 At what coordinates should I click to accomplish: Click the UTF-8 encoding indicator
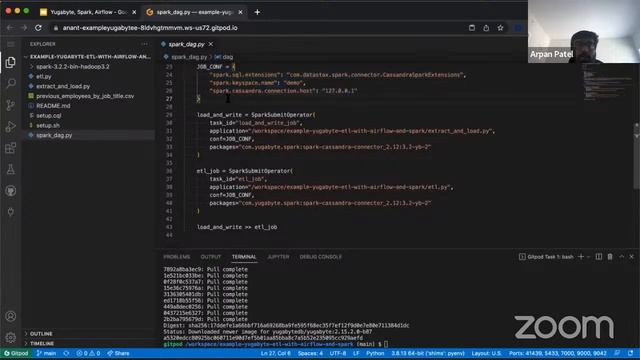coord(338,353)
